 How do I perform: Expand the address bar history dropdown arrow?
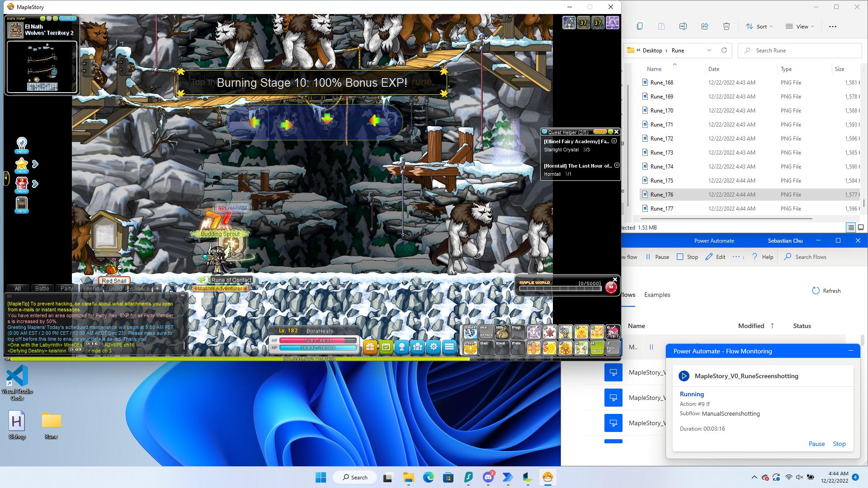point(709,50)
